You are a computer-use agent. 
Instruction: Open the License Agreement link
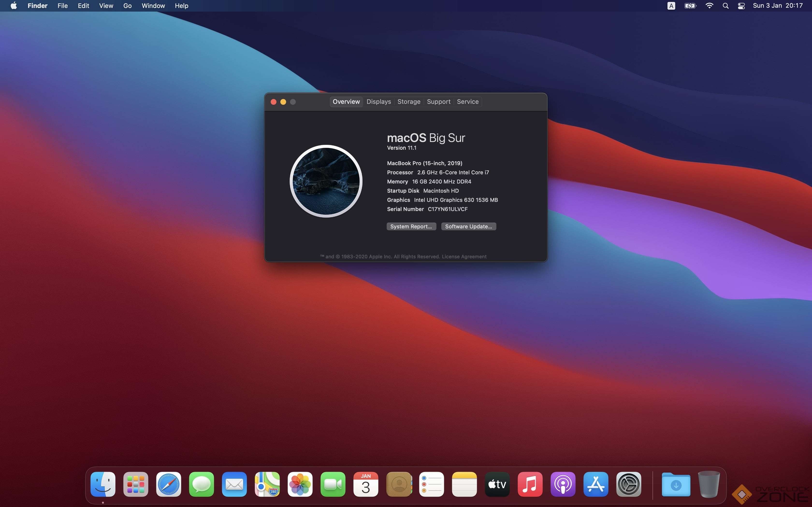tap(464, 256)
